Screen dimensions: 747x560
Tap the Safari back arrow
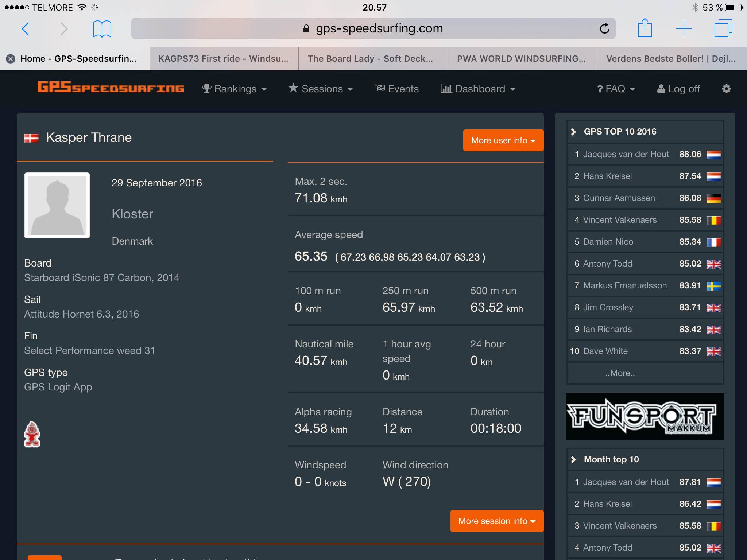(26, 29)
